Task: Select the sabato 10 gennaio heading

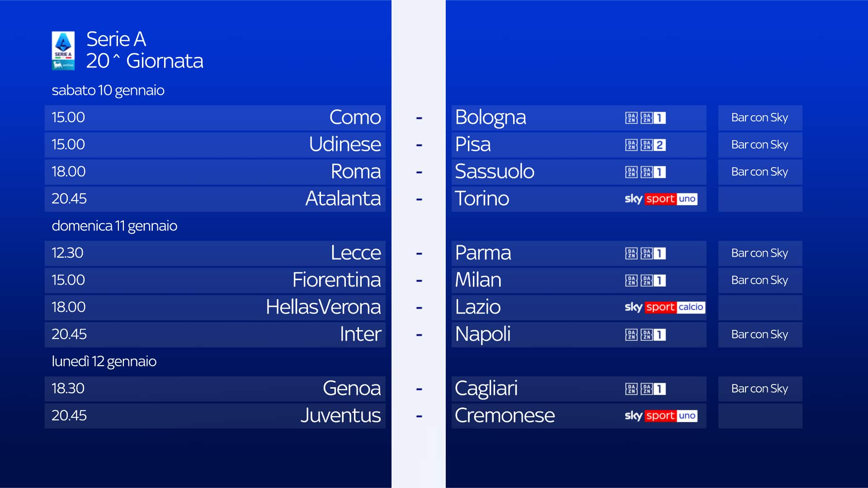Action: coord(108,90)
